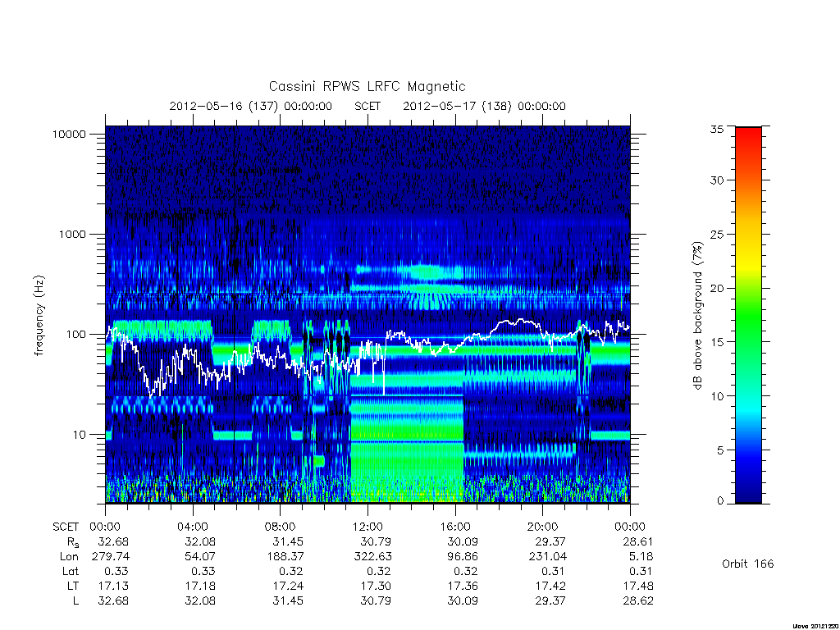The width and height of the screenshot is (840, 630).
Task: Click the plot title 'Cassini RPWS LRFC Magnetic'
Action: (367, 86)
